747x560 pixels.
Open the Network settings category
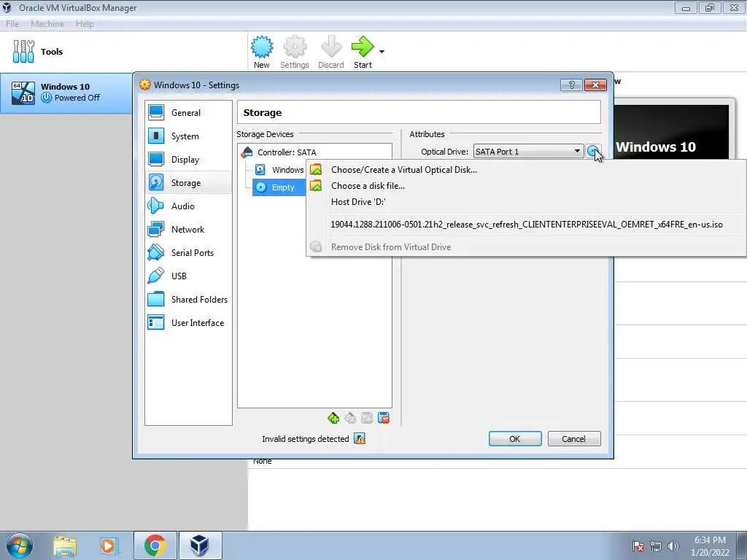[188, 230]
